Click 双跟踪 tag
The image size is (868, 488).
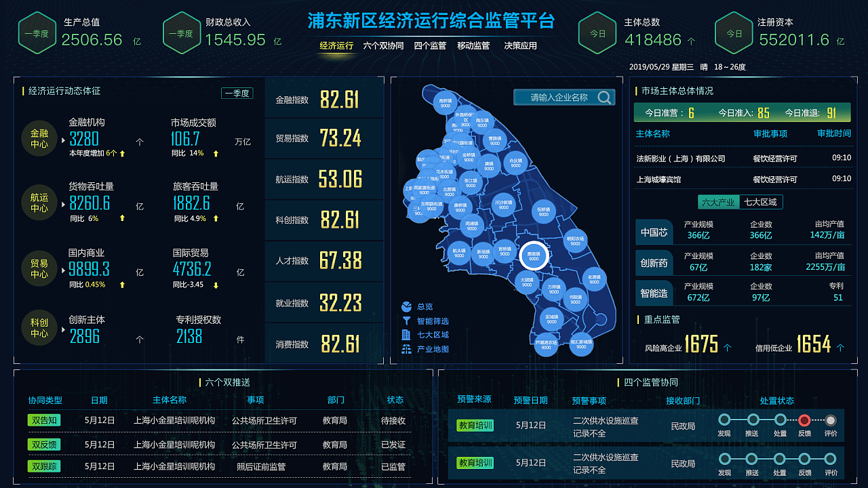pyautogui.click(x=44, y=466)
